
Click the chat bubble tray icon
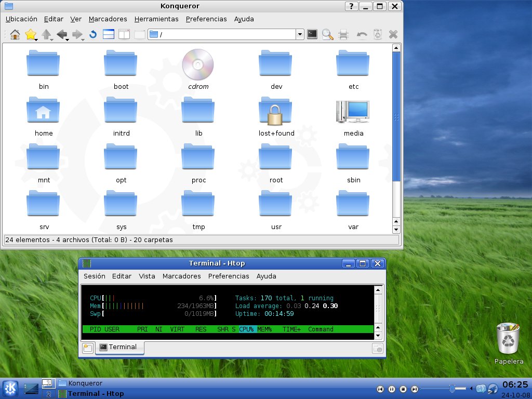point(481,389)
